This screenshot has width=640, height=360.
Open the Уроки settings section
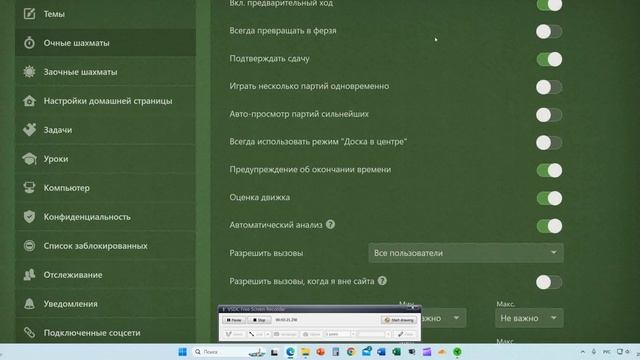click(x=105, y=159)
